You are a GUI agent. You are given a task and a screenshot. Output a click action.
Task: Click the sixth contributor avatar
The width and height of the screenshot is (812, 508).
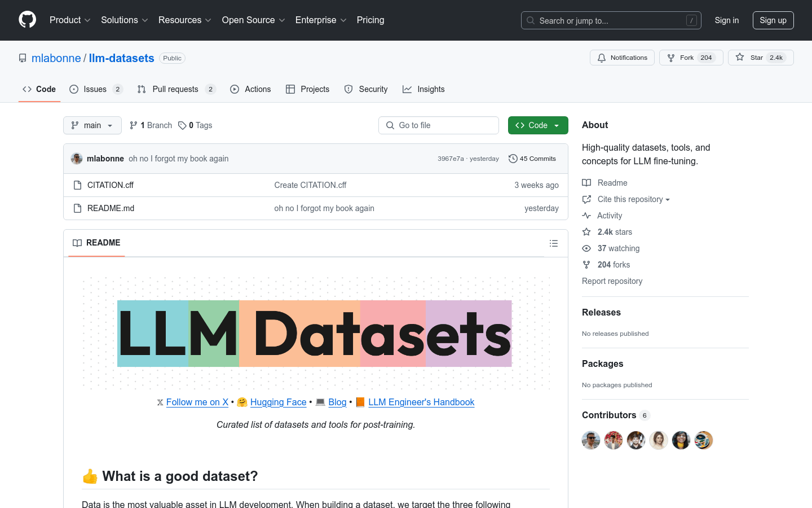tap(704, 440)
